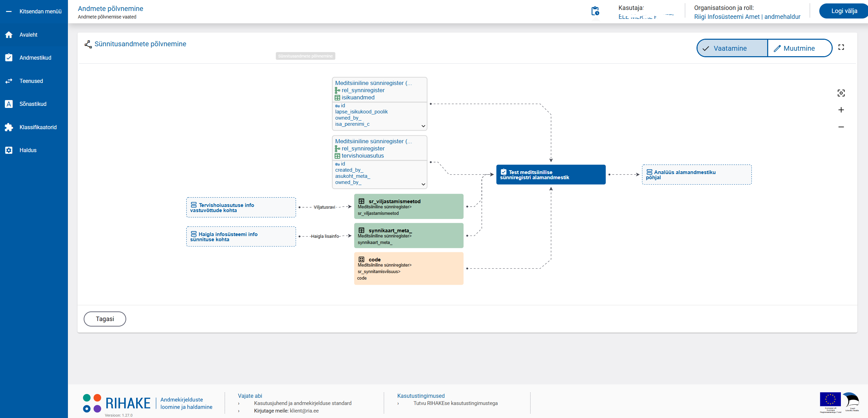Open Andmestikud menu item

[35, 58]
